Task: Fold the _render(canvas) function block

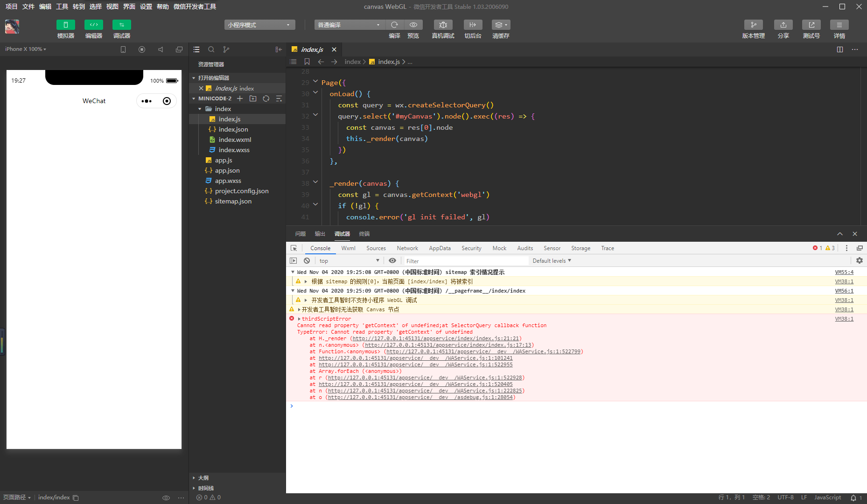Action: click(x=315, y=182)
